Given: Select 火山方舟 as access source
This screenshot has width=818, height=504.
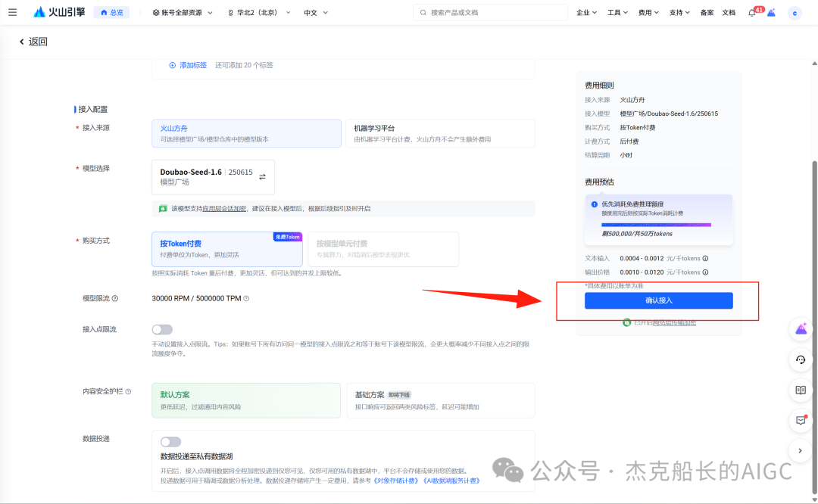Looking at the screenshot, I should 247,133.
